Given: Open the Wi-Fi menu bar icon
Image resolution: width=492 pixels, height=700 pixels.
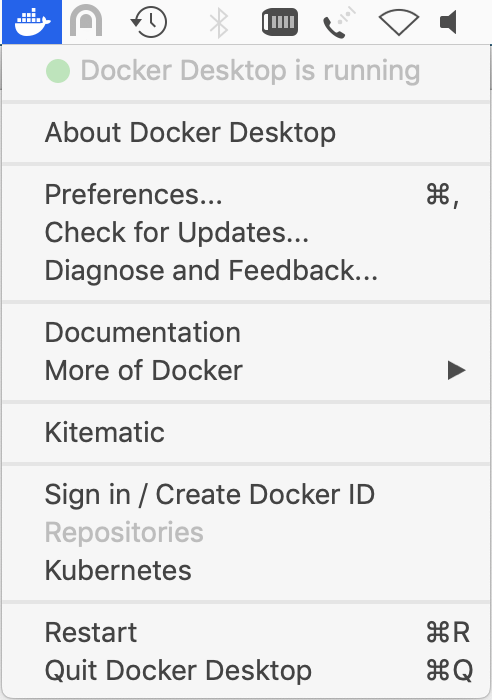Looking at the screenshot, I should [x=399, y=22].
